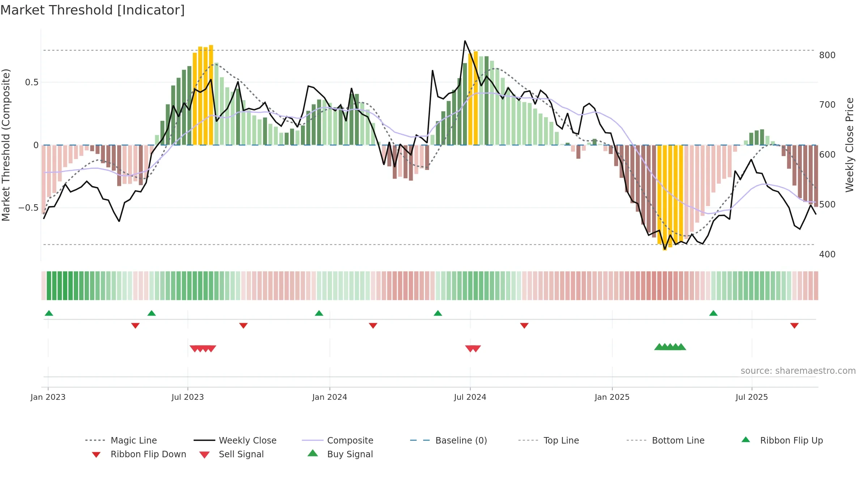Click the Sell Signal cluster at Jul 2024
The width and height of the screenshot is (868, 488).
click(x=473, y=348)
